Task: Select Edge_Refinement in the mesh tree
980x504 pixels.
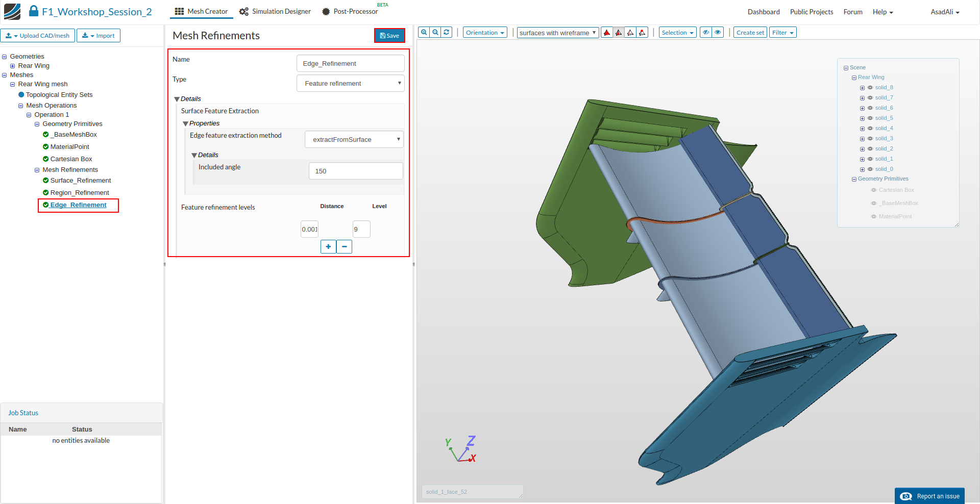Action: tap(78, 205)
